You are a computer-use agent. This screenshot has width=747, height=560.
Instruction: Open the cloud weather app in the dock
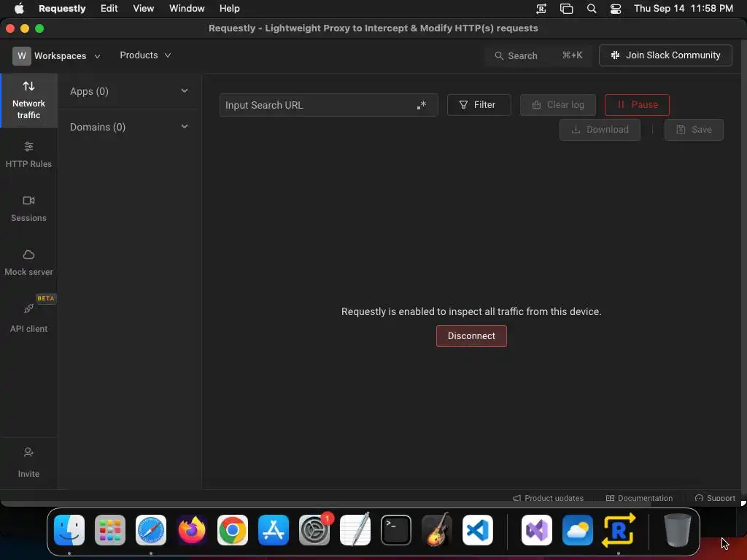tap(578, 530)
